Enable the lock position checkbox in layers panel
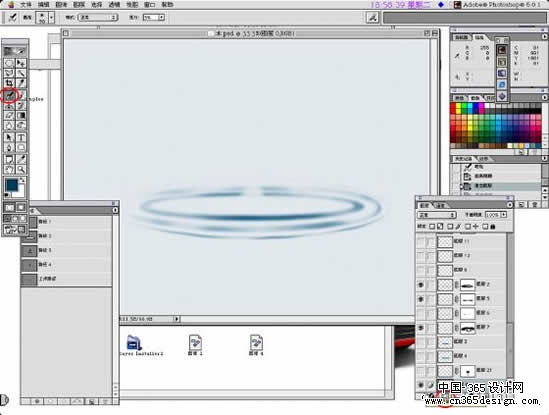The width and height of the screenshot is (549, 415). [468, 227]
